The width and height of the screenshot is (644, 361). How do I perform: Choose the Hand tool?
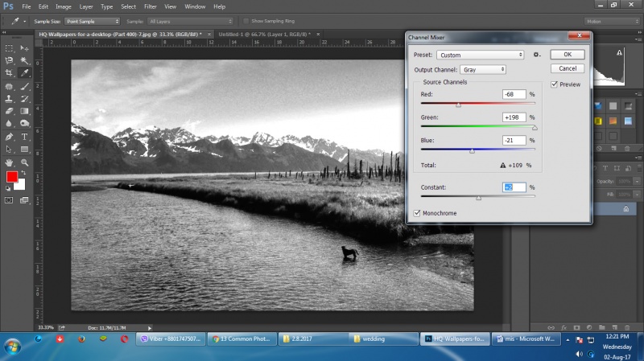[x=9, y=162]
